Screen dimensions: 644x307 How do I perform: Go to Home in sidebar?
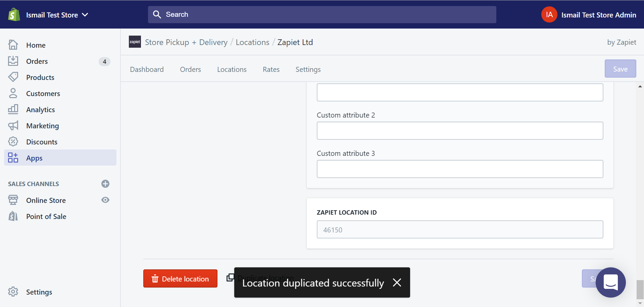[x=36, y=45]
